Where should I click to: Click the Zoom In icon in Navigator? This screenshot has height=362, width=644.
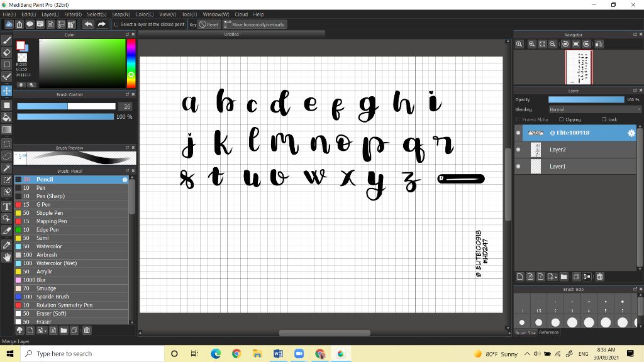click(x=531, y=44)
